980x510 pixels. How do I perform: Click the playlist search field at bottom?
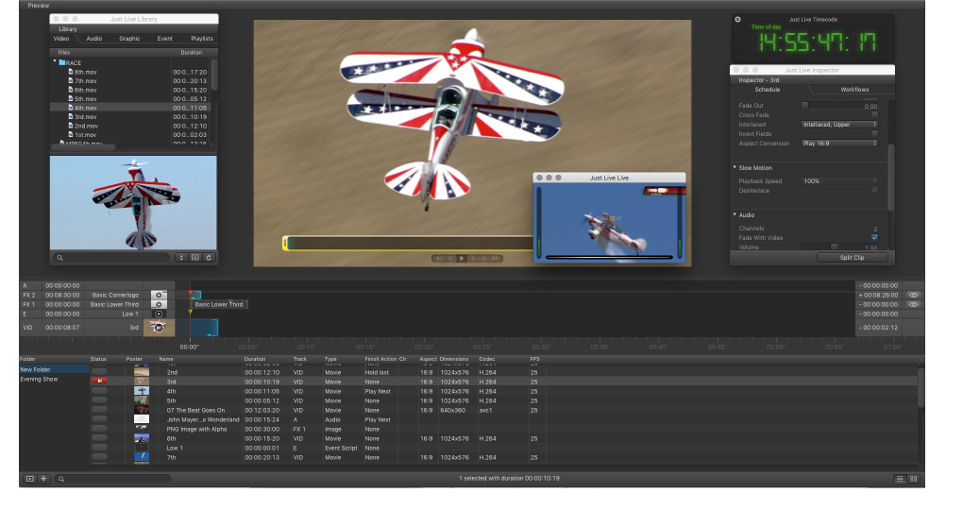coord(112,479)
